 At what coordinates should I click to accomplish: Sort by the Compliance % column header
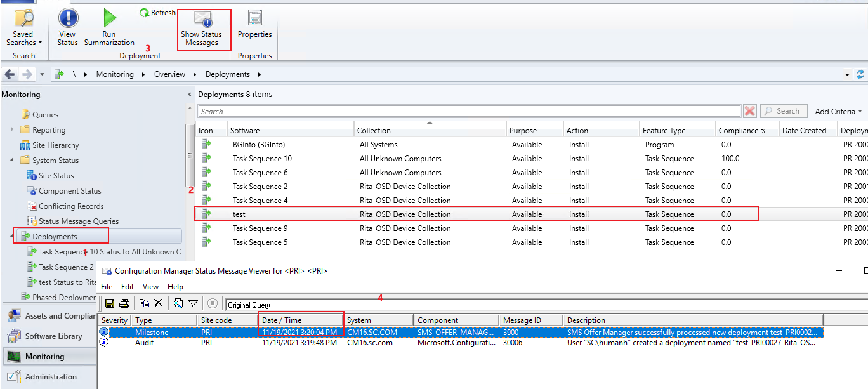click(x=747, y=130)
